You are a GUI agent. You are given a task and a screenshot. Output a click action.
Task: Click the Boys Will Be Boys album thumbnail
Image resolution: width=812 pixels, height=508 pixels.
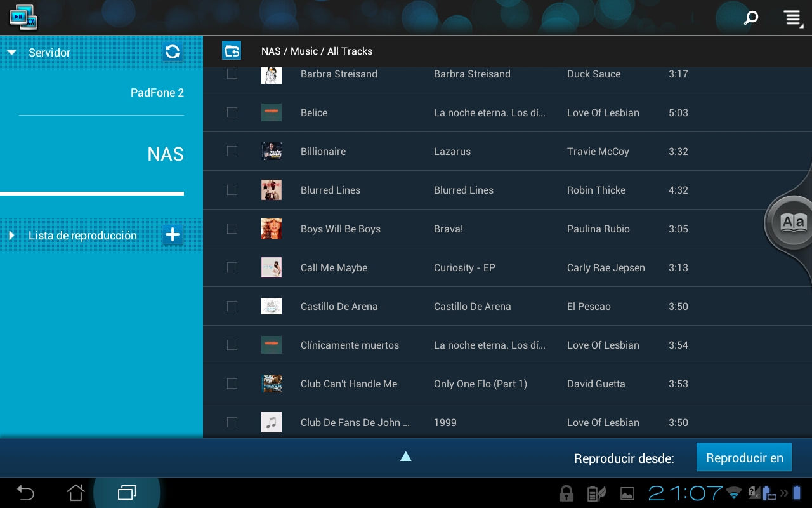point(272,229)
